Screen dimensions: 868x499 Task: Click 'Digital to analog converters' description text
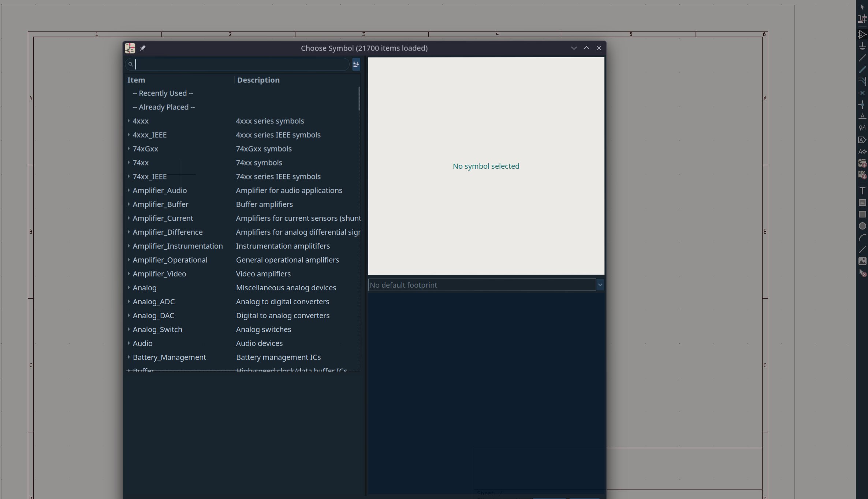click(283, 316)
